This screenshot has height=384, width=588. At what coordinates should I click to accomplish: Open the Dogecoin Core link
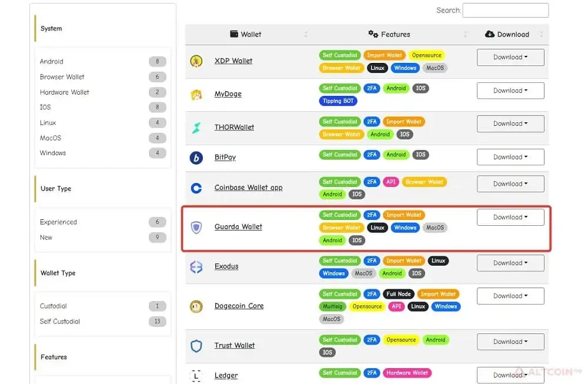[239, 306]
